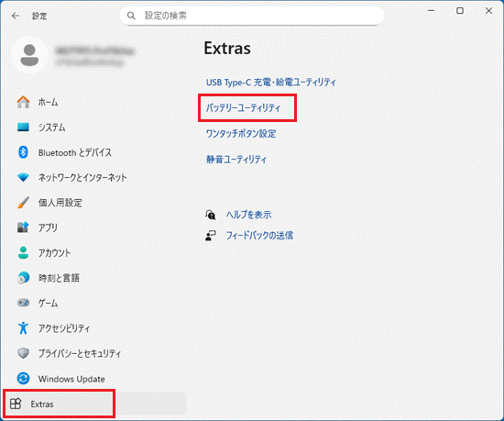Click the Extras grid icon

point(16,404)
